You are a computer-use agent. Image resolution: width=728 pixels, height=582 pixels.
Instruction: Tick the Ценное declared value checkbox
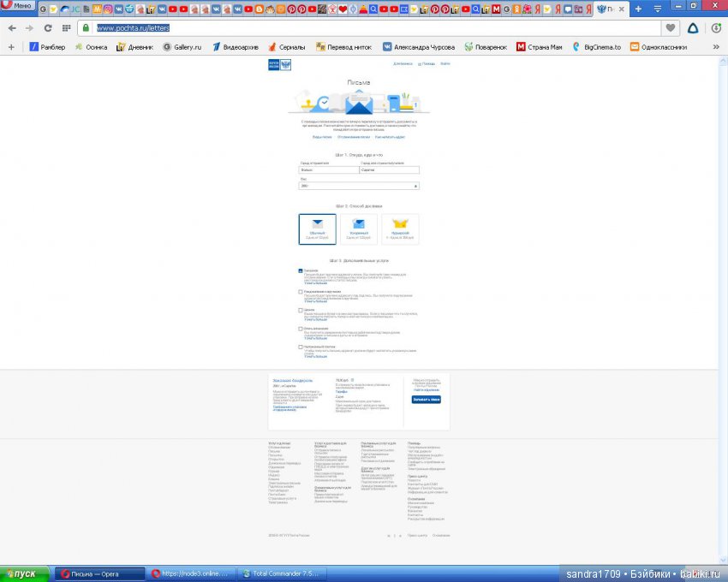tap(301, 310)
